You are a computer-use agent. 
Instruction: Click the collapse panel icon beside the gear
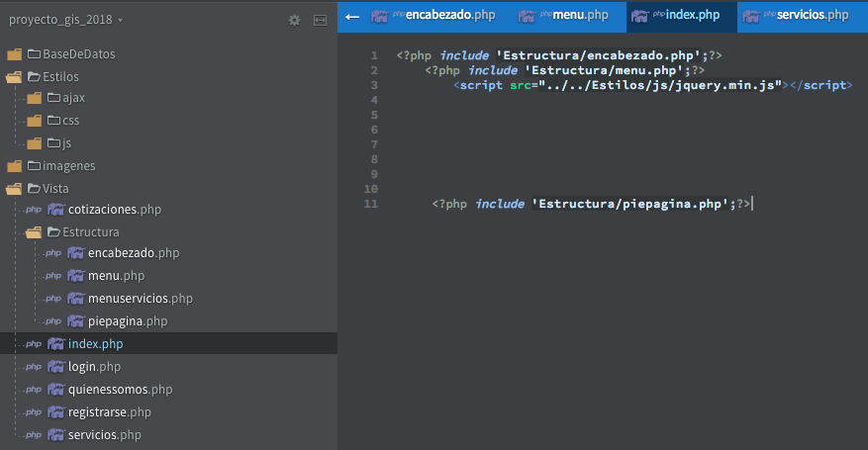click(x=320, y=21)
